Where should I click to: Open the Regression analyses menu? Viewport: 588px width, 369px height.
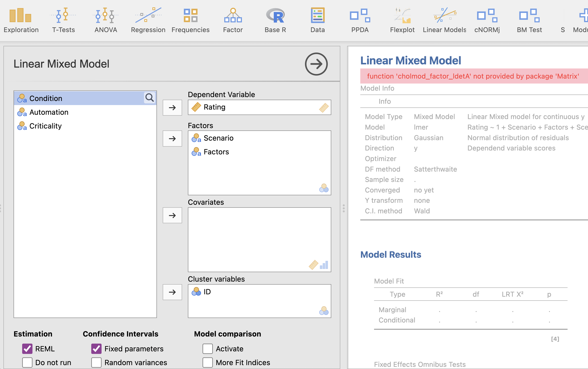point(148,20)
